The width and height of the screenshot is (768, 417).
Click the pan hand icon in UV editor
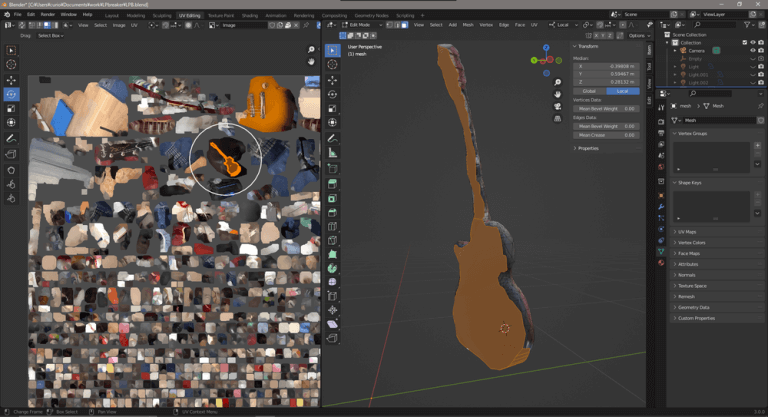coord(311,61)
